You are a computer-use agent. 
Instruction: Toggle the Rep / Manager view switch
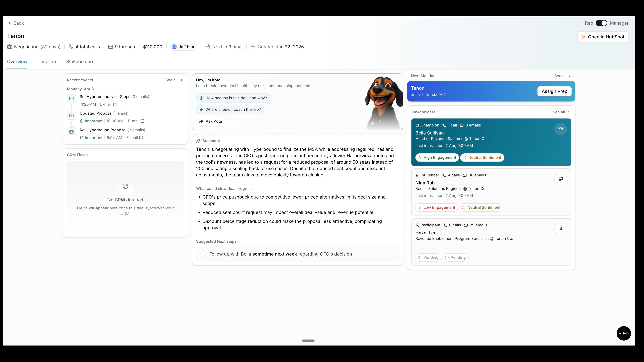(601, 23)
